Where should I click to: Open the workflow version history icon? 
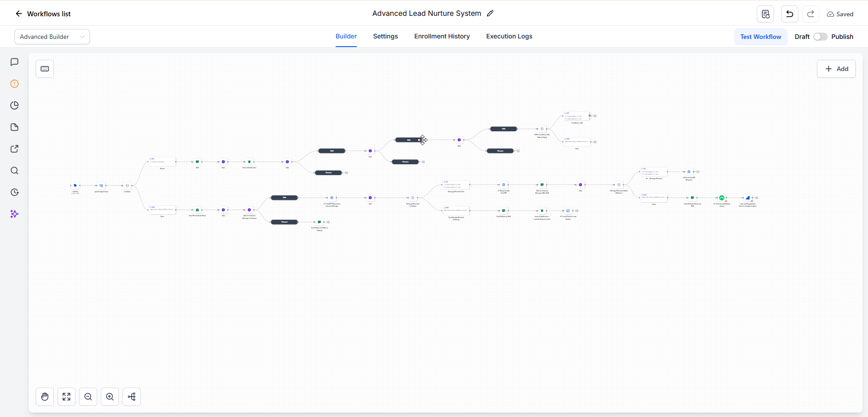(765, 14)
